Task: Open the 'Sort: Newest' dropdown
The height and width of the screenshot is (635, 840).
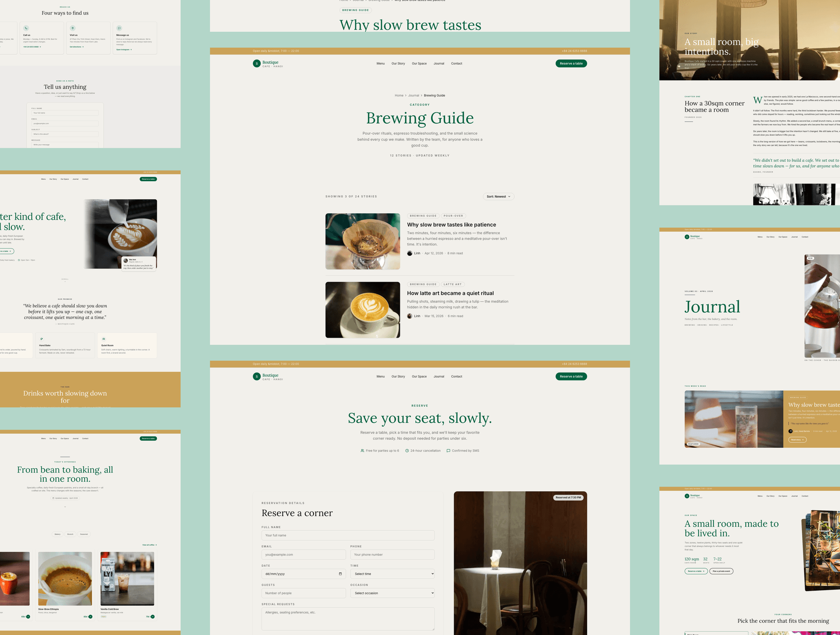Action: pyautogui.click(x=498, y=197)
